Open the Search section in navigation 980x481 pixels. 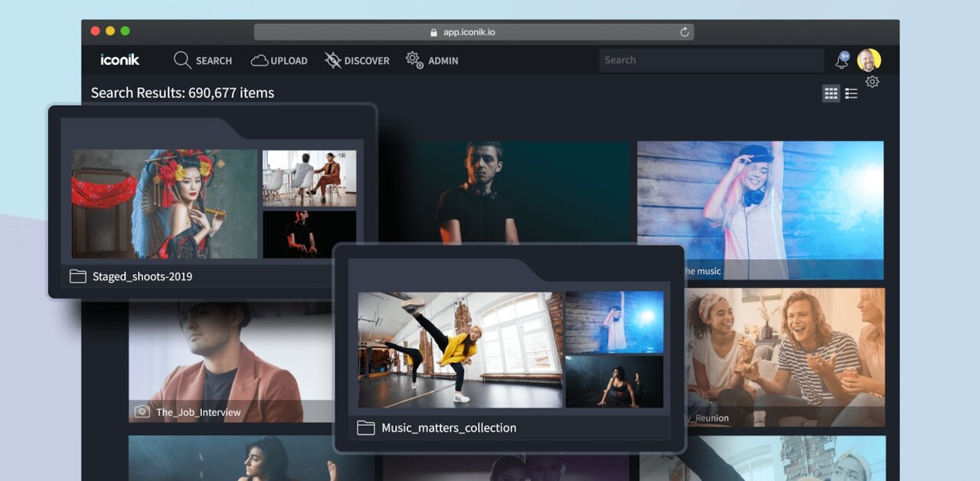203,61
